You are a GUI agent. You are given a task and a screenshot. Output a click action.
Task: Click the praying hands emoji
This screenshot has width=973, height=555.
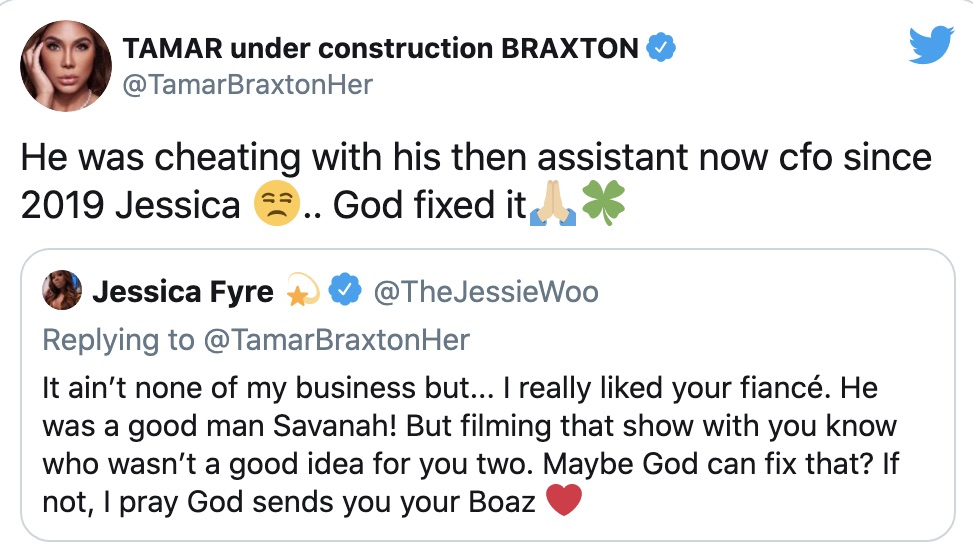tap(557, 206)
